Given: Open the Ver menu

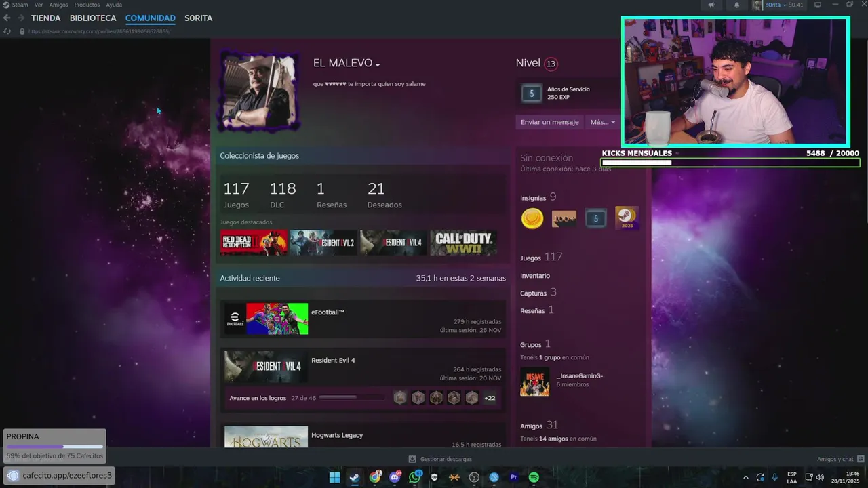Looking at the screenshot, I should (39, 5).
